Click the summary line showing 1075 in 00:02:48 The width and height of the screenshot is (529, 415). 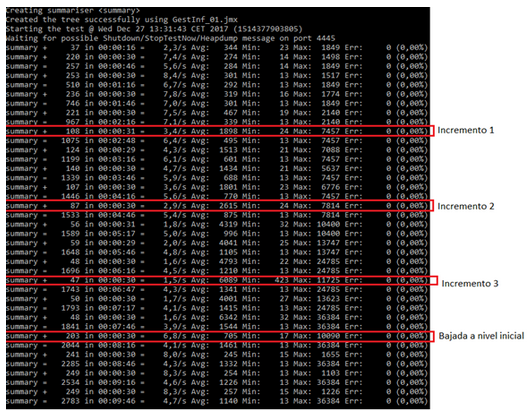point(217,141)
